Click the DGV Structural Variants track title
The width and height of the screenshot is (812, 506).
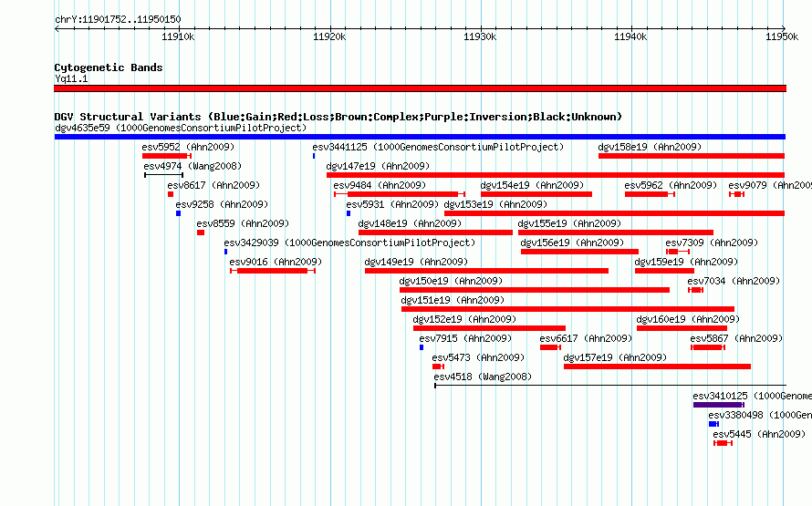[x=338, y=117]
